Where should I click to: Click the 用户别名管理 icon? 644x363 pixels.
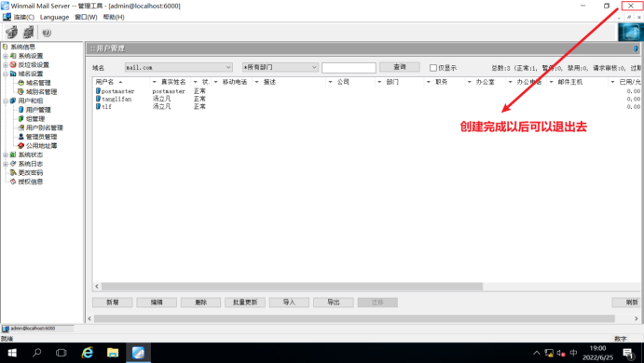pos(21,128)
